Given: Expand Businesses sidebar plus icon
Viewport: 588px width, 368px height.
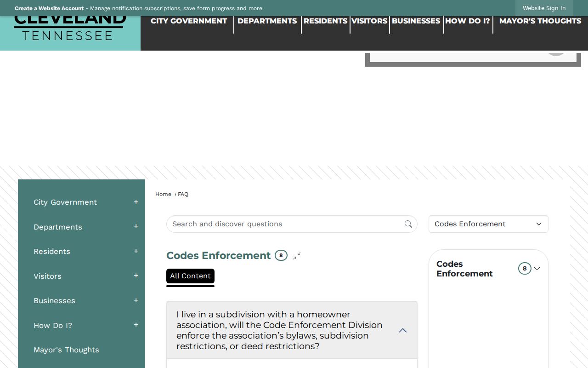Looking at the screenshot, I should click(x=136, y=300).
